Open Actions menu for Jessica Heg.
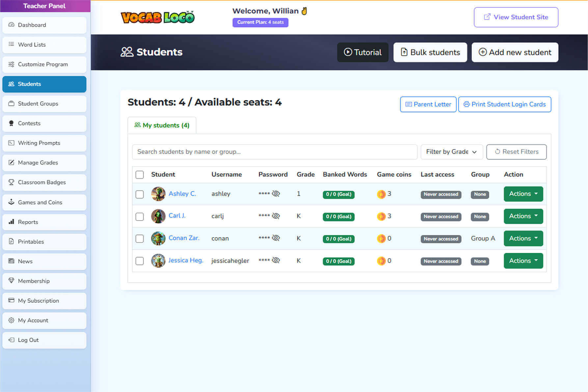588x392 pixels. click(523, 261)
